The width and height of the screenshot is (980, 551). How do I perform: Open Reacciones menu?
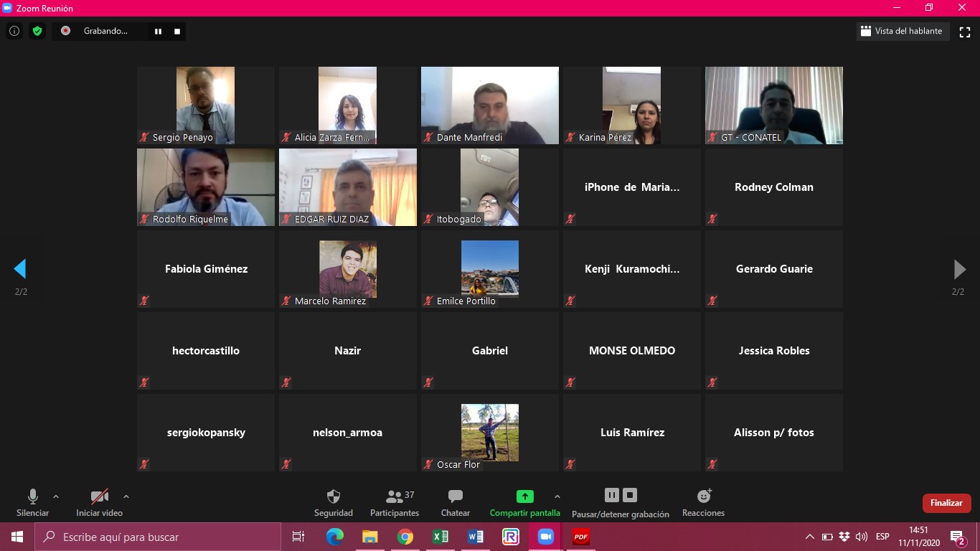click(x=704, y=503)
